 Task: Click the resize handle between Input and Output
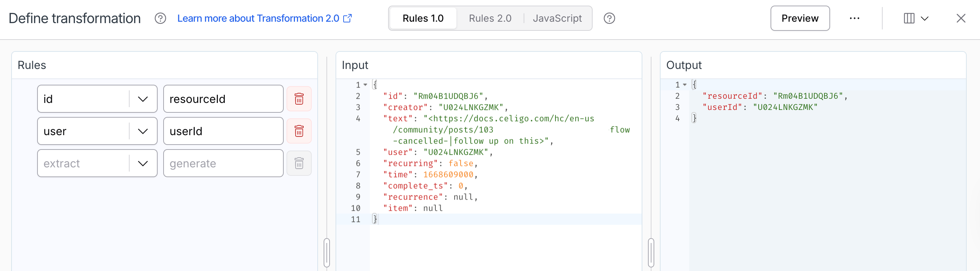point(651,252)
